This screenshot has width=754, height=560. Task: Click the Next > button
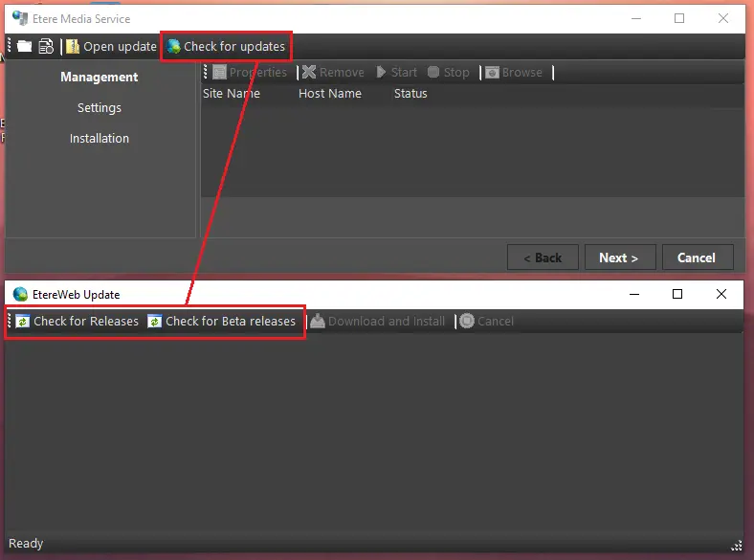tap(619, 258)
